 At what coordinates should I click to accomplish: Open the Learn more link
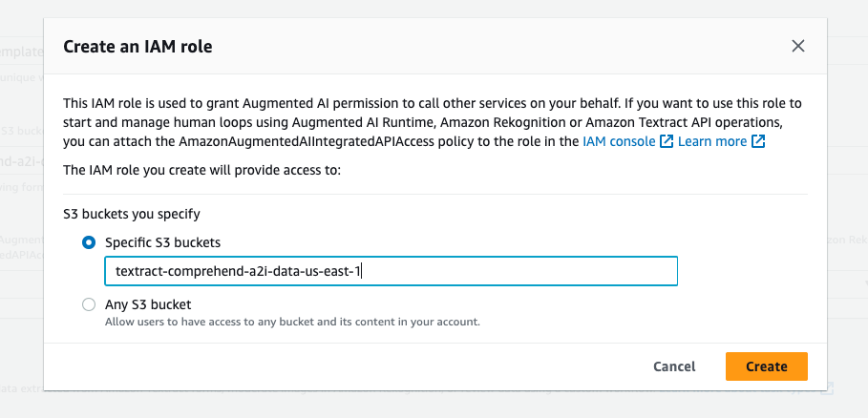click(x=712, y=141)
